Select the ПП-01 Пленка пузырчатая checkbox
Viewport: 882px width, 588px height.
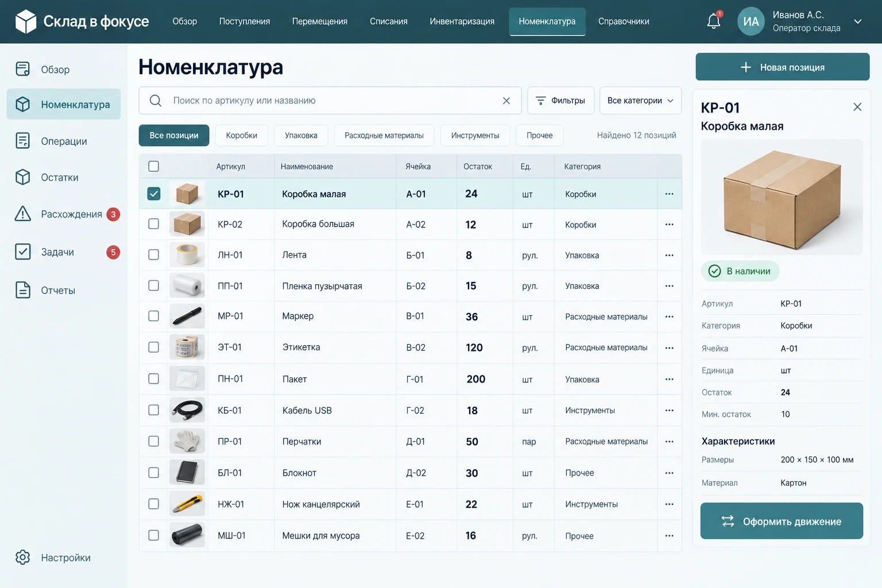[153, 285]
